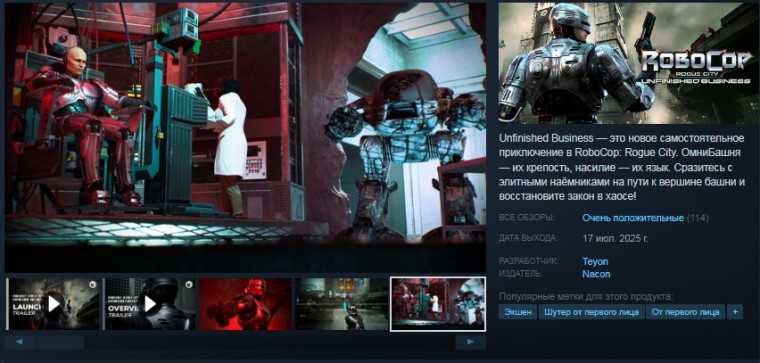760x363 pixels.
Task: Open the Teyon developer link
Action: tap(595, 262)
